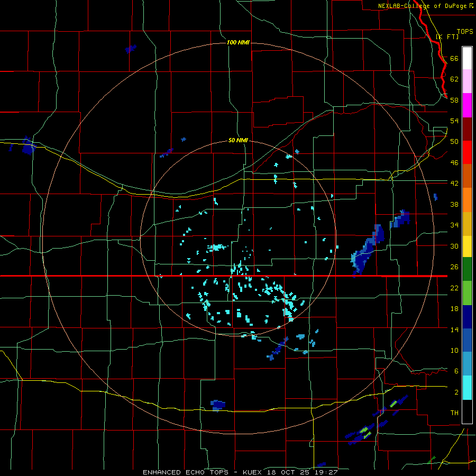The image size is (476, 476).
Task: Click the 14 legend value
Action: pyautogui.click(x=454, y=329)
